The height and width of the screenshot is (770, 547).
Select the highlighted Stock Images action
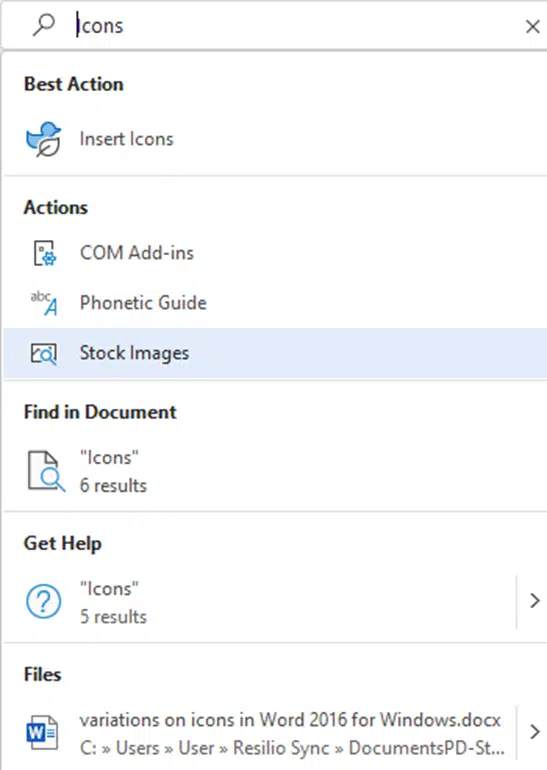275,354
